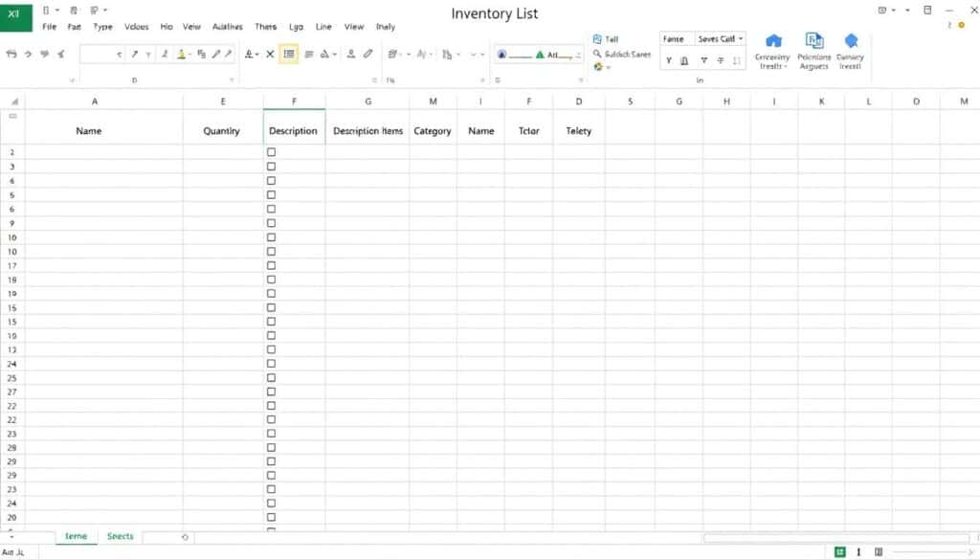Tick the checkbox in row 27
Viewport: 980px width, 560px height.
click(x=271, y=392)
